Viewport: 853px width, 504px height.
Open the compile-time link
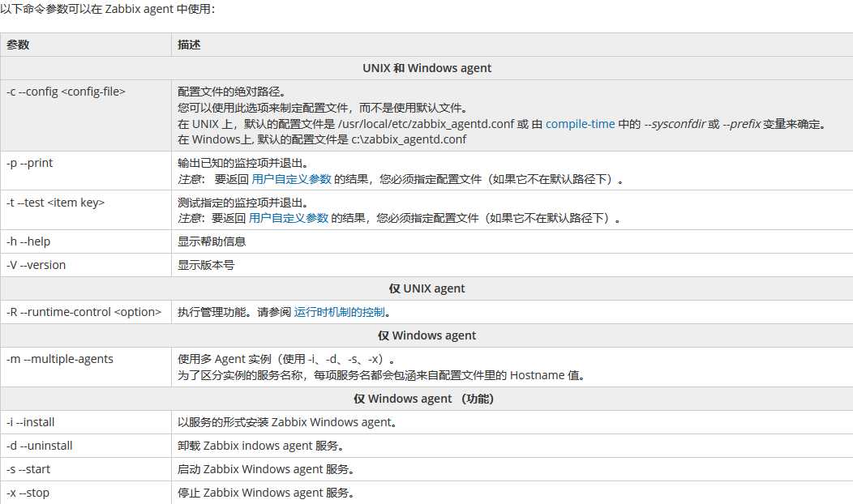(x=580, y=124)
